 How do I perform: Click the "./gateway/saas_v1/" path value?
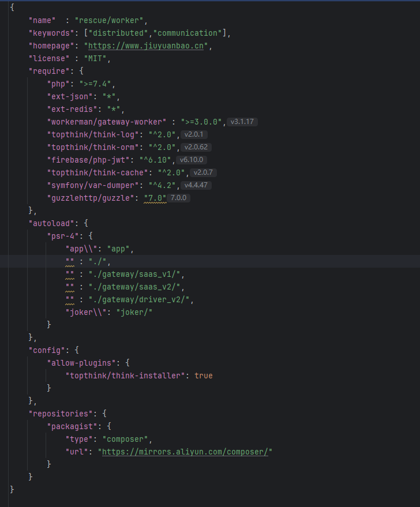pyautogui.click(x=134, y=274)
